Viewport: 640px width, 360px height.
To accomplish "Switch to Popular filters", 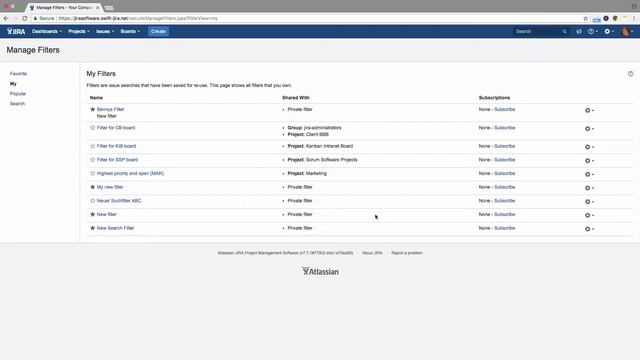I will (18, 94).
